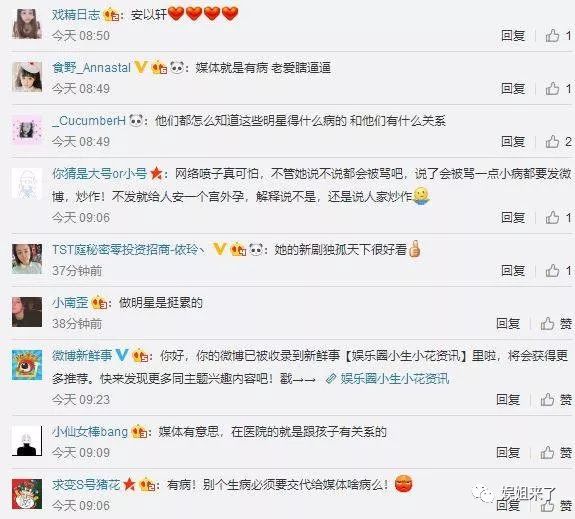The image size is (575, 519).
Task: Click yellow V badge next to 食野_Annastal
Action: [141, 67]
